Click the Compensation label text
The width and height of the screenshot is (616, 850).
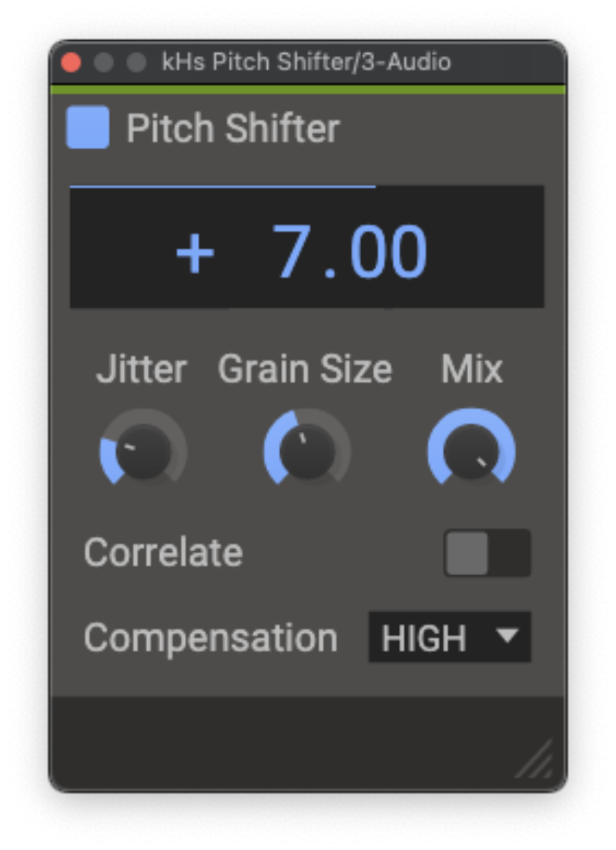click(x=210, y=637)
